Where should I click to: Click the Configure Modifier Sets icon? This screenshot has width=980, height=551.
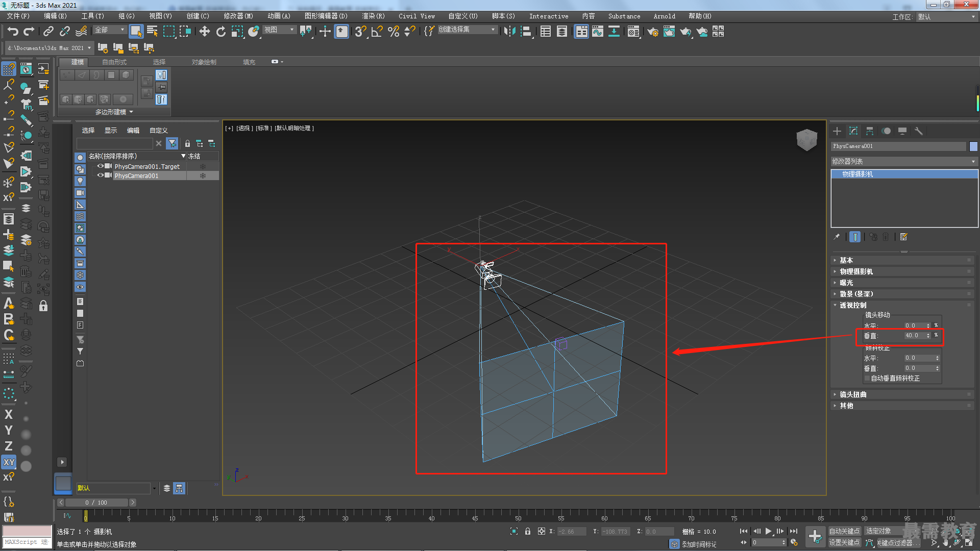(x=904, y=237)
